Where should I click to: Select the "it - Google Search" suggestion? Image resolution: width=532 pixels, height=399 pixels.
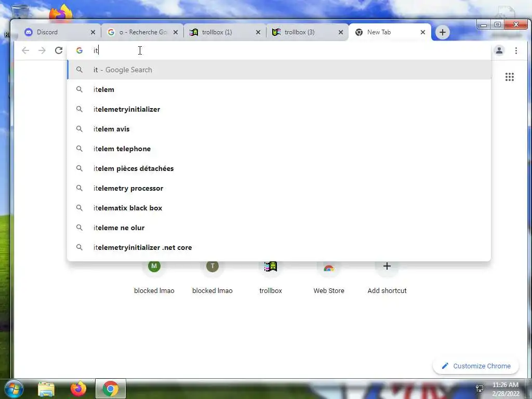point(279,70)
